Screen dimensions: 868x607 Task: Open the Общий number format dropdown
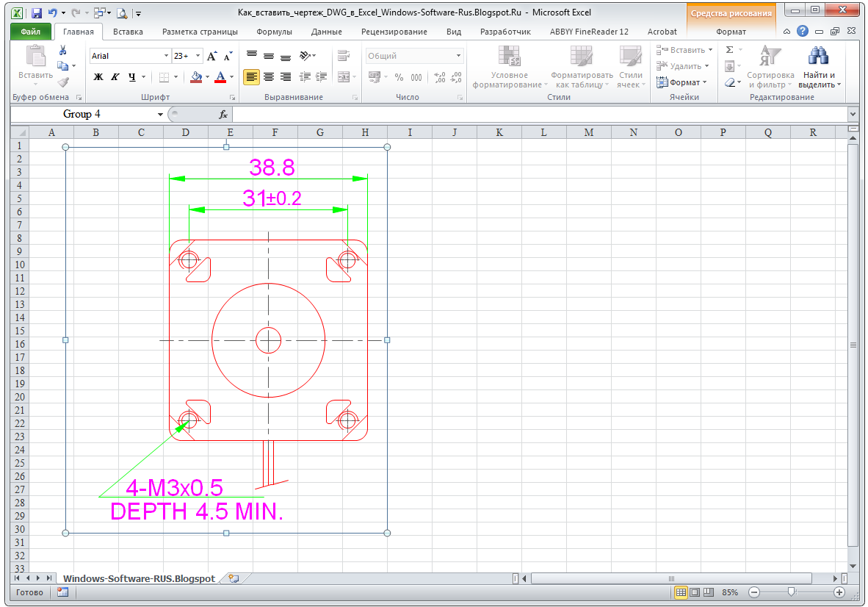coord(458,56)
